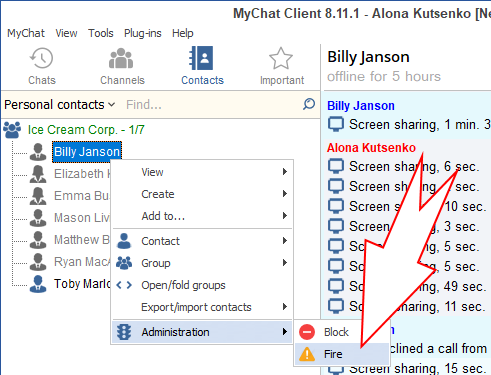Select the Contacts address book icon
The image size is (491, 375).
(x=201, y=58)
